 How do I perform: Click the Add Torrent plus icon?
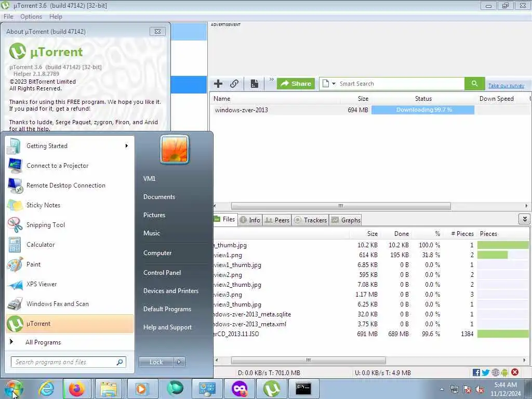point(218,84)
